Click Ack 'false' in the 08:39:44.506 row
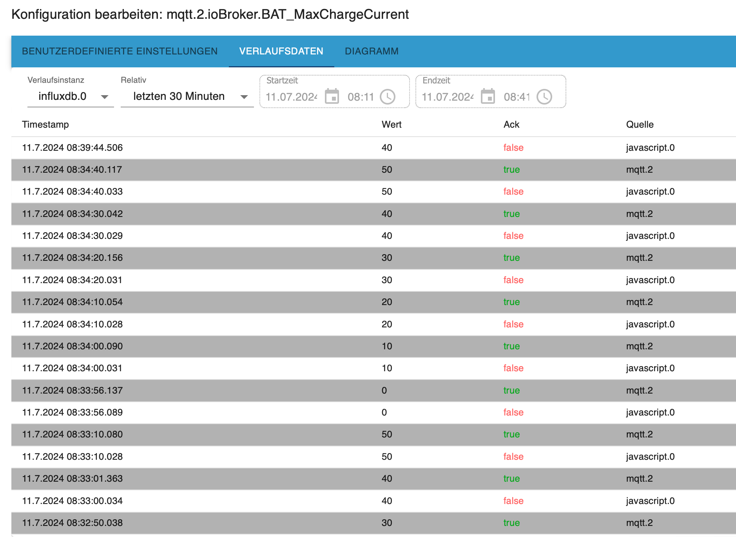 [513, 148]
